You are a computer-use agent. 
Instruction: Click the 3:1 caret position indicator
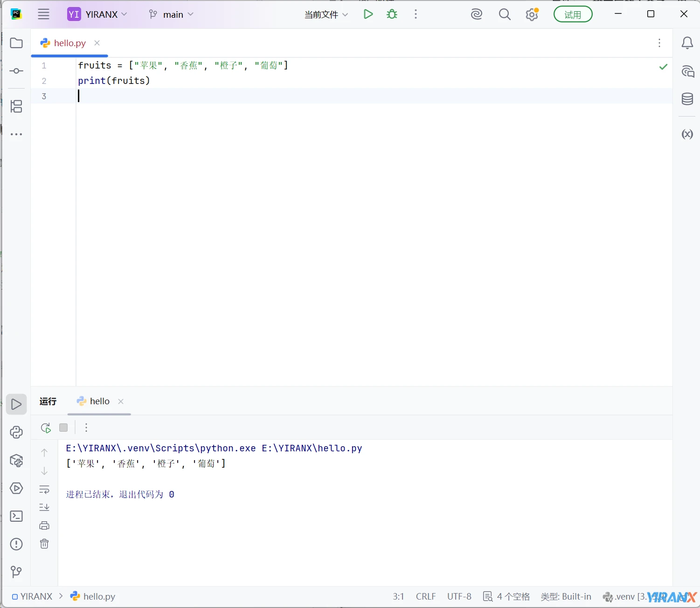(x=398, y=596)
